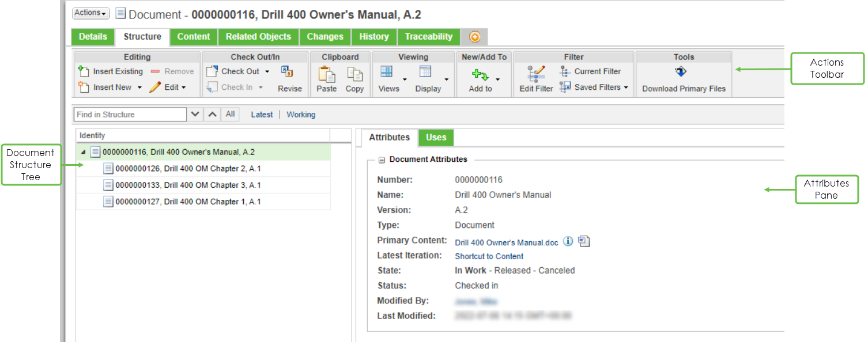Open the Drill 400 Owner's Manual.doc link
868x342 pixels.
tap(507, 242)
